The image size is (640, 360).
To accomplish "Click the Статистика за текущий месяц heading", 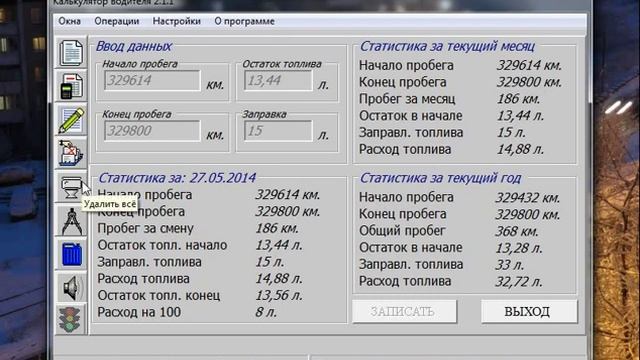I will point(447,47).
